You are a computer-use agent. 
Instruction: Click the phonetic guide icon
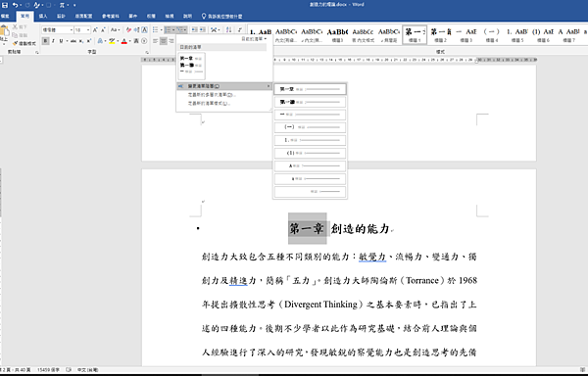[136, 30]
